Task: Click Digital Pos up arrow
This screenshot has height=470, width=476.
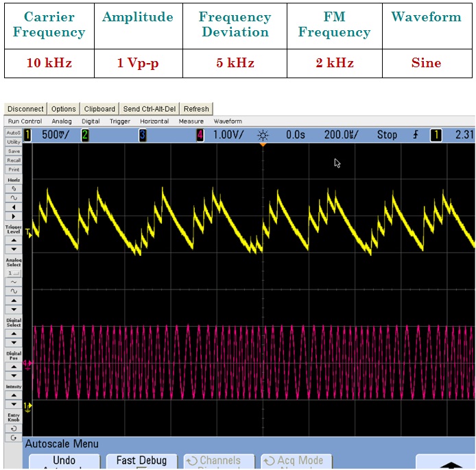Action: 13,366
